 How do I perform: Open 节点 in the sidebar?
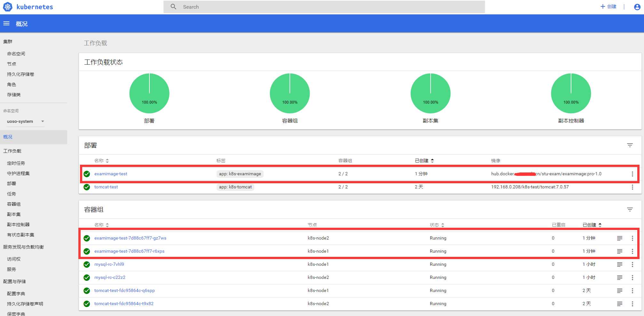[12, 64]
